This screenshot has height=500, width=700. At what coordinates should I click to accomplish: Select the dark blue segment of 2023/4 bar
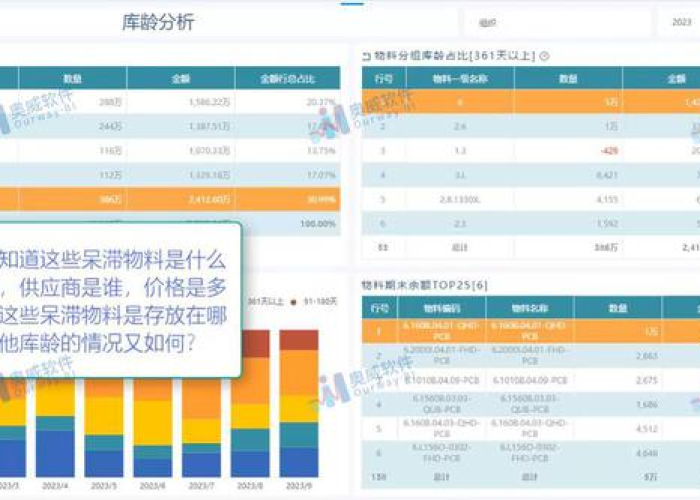55,454
